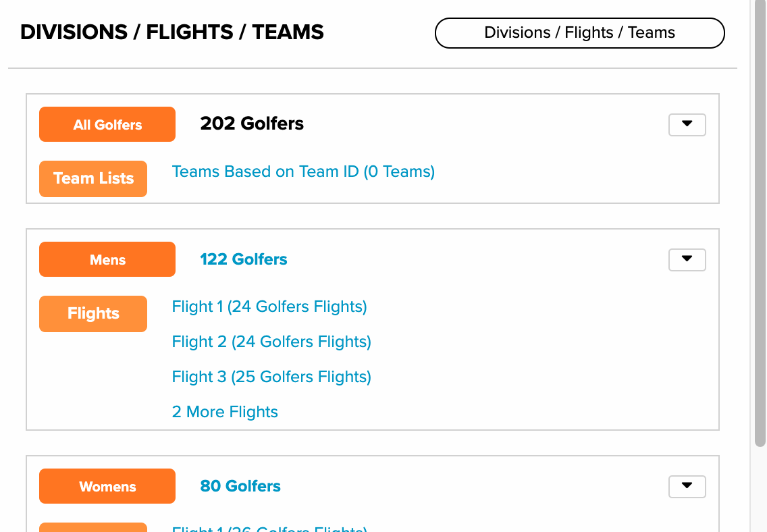Click the vertical page scrollbar
This screenshot has height=532, width=767.
coord(760,223)
